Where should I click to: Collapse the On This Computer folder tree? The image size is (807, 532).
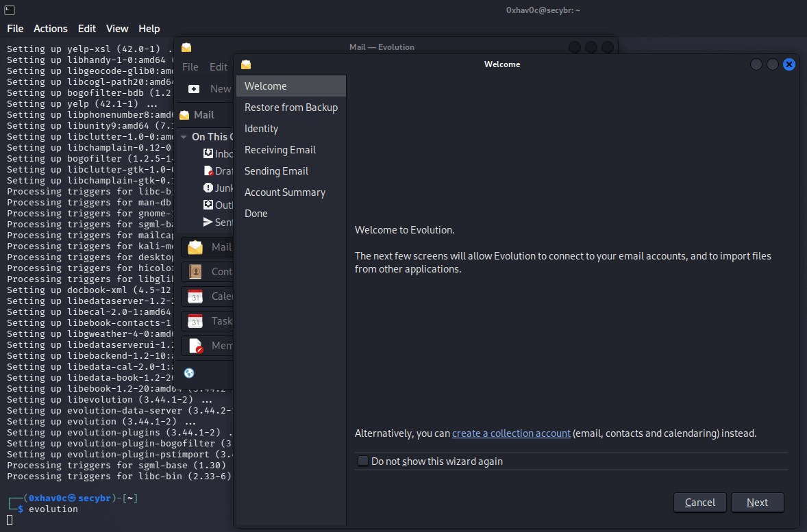click(x=184, y=137)
